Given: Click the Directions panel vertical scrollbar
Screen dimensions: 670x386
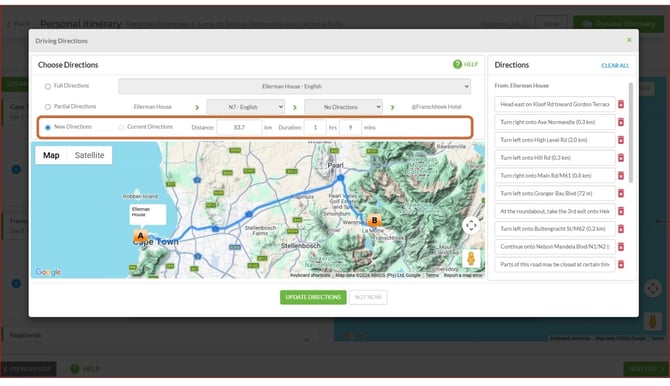Looking at the screenshot, I should click(631, 133).
